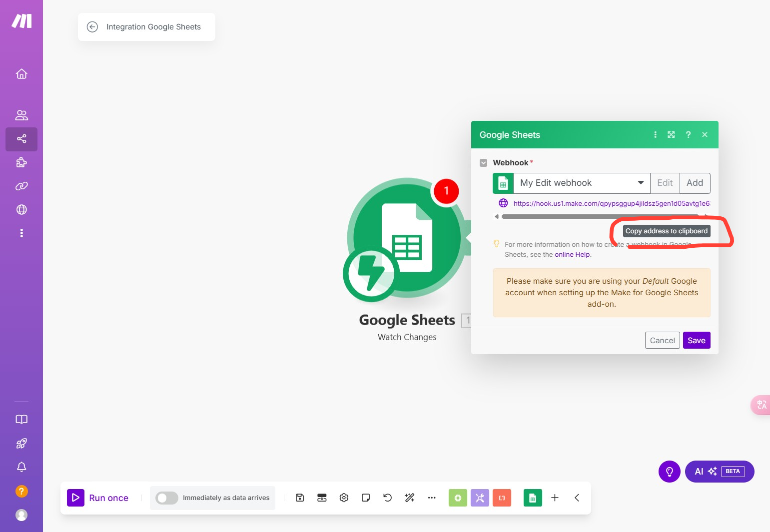This screenshot has height=532, width=770.
Task: Open the orange Help question-mark icon
Action: click(x=21, y=491)
